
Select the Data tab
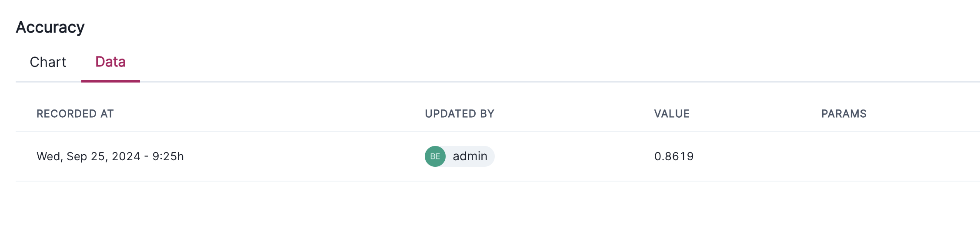[110, 62]
